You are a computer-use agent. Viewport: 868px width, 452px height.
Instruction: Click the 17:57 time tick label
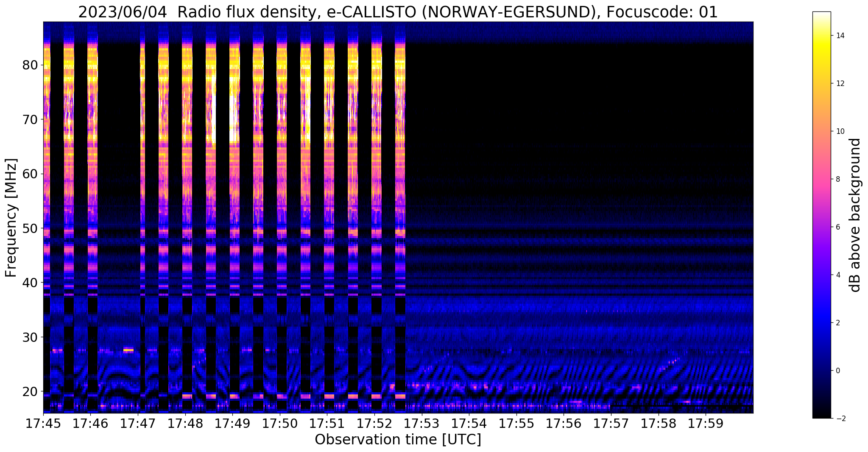611,423
